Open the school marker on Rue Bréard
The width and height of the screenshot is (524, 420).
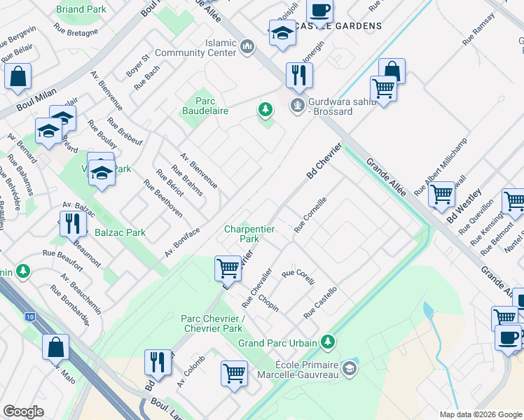(49, 132)
